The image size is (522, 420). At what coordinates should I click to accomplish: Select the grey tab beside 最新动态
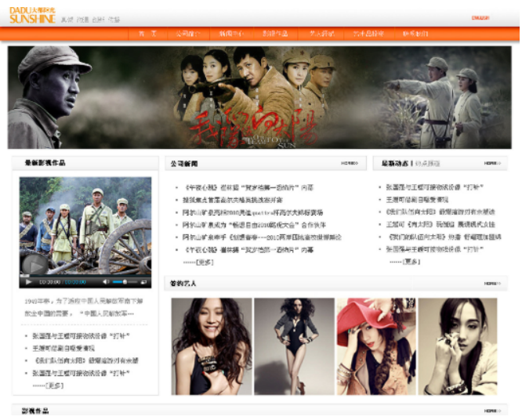click(x=428, y=164)
